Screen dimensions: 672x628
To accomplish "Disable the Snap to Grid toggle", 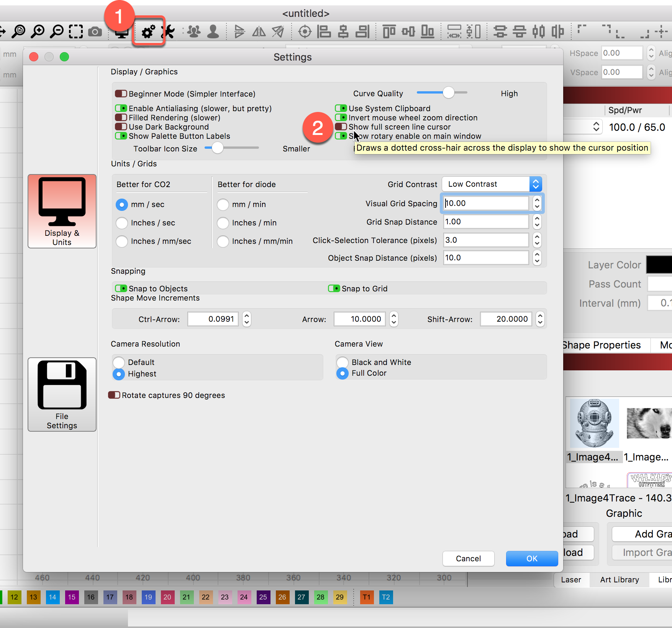I will (334, 288).
